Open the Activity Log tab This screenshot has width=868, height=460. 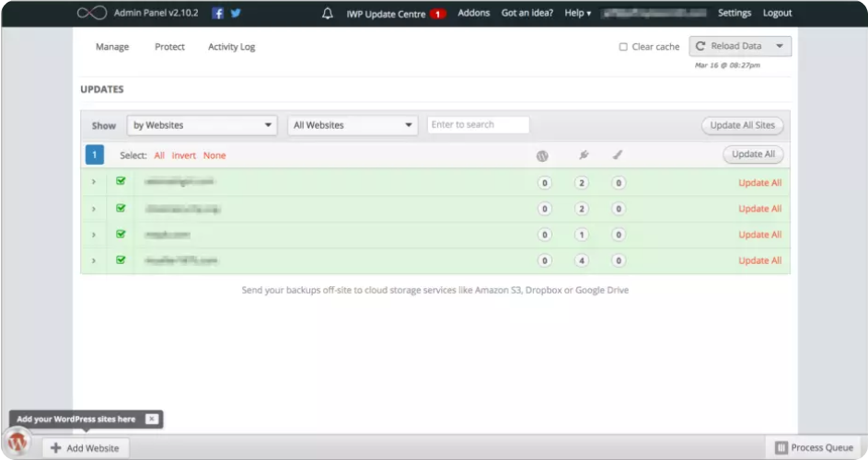coord(231,47)
